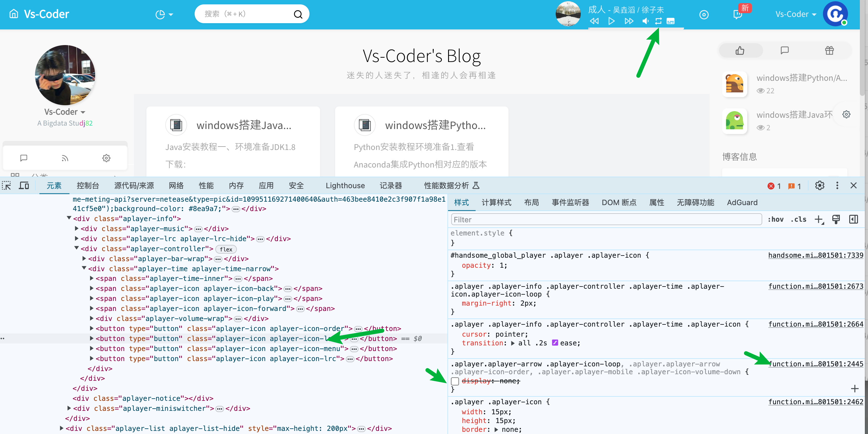The width and height of the screenshot is (868, 434).
Task: Click the target circle icon in header
Action: pyautogui.click(x=704, y=14)
